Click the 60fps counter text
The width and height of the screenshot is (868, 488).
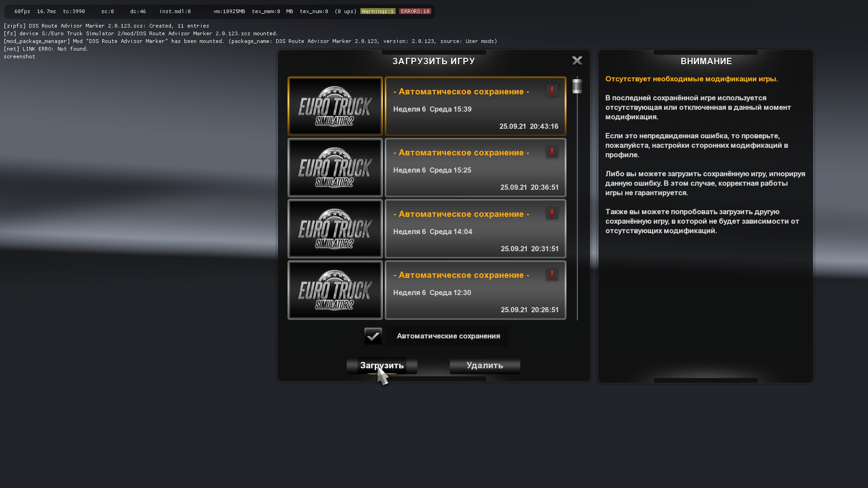(22, 11)
